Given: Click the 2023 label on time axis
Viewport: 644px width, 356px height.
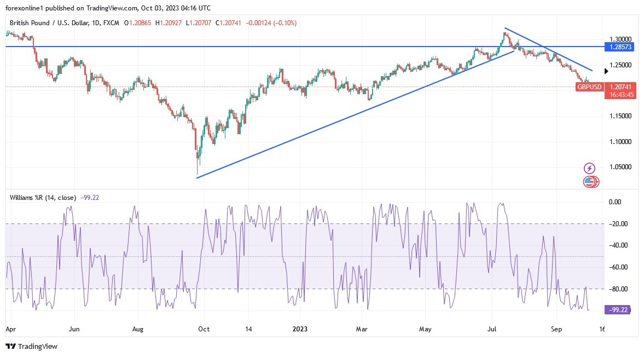Looking at the screenshot, I should [299, 329].
